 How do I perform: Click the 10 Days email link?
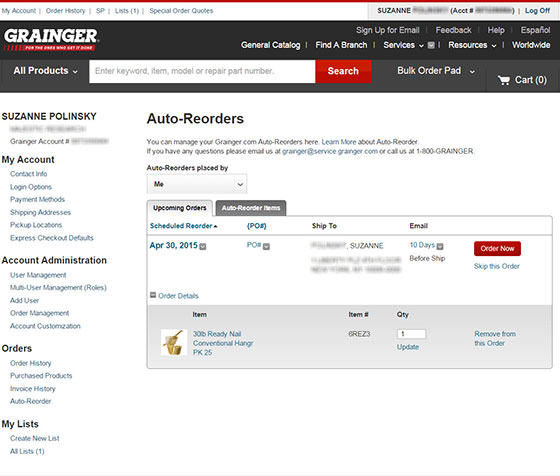point(422,245)
